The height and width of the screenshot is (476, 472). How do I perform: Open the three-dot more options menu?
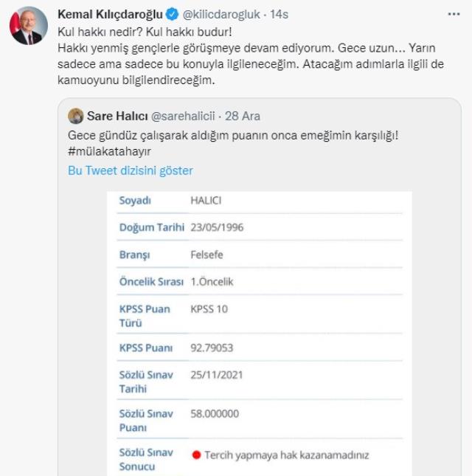coord(454,14)
